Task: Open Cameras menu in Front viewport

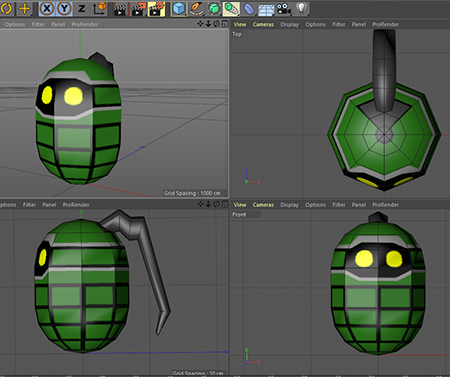Action: click(263, 205)
